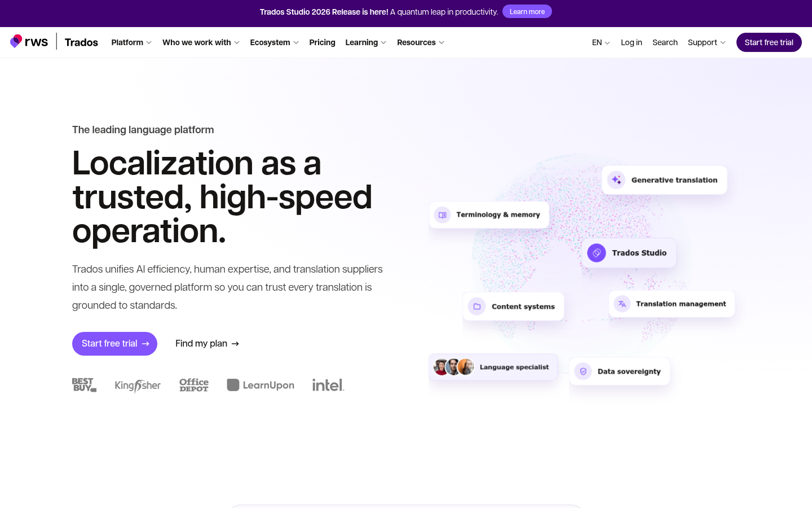Click the Language specialist avatars
This screenshot has height=508, width=812.
[x=454, y=367]
